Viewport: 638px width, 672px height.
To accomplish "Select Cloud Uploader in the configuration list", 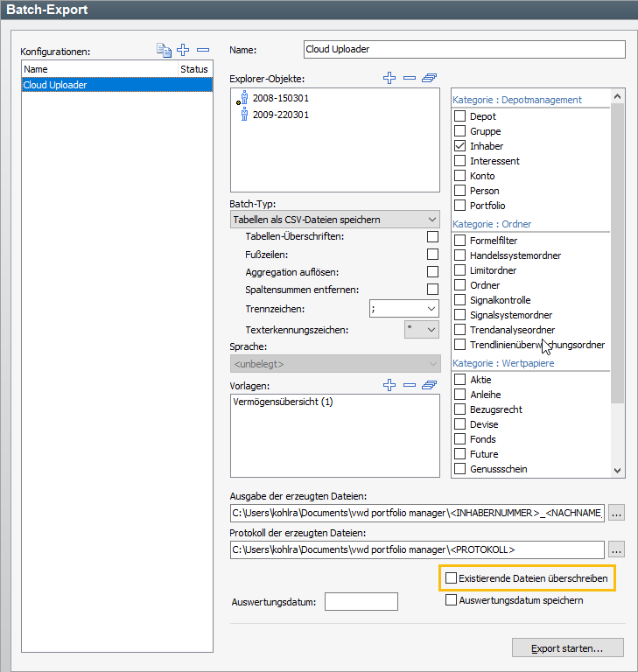I will pyautogui.click(x=116, y=85).
